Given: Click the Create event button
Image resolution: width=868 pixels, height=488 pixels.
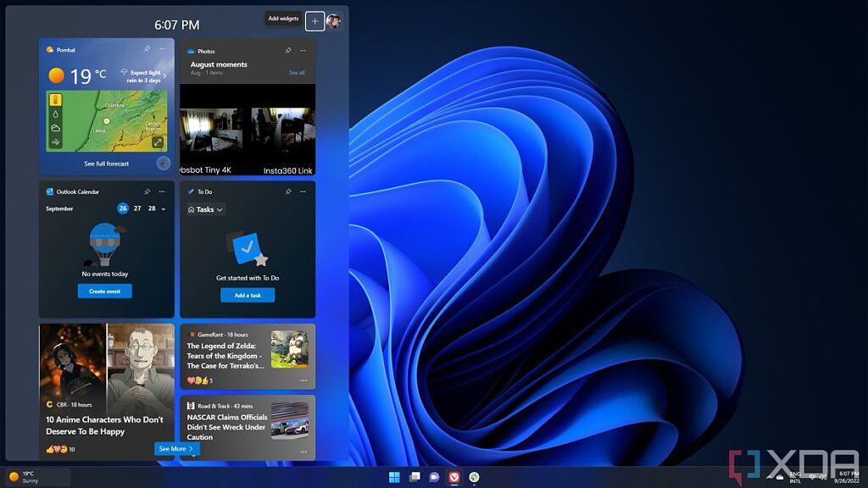Looking at the screenshot, I should (107, 291).
